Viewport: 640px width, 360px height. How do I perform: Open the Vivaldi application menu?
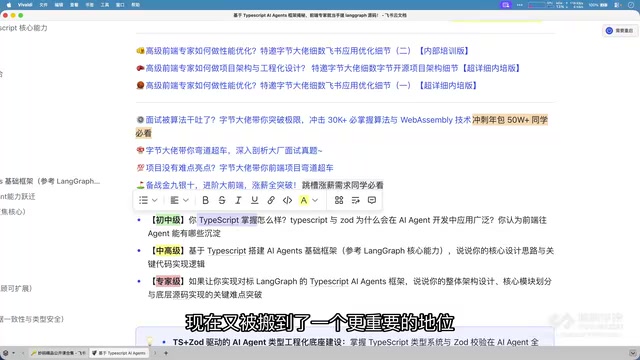25,5
